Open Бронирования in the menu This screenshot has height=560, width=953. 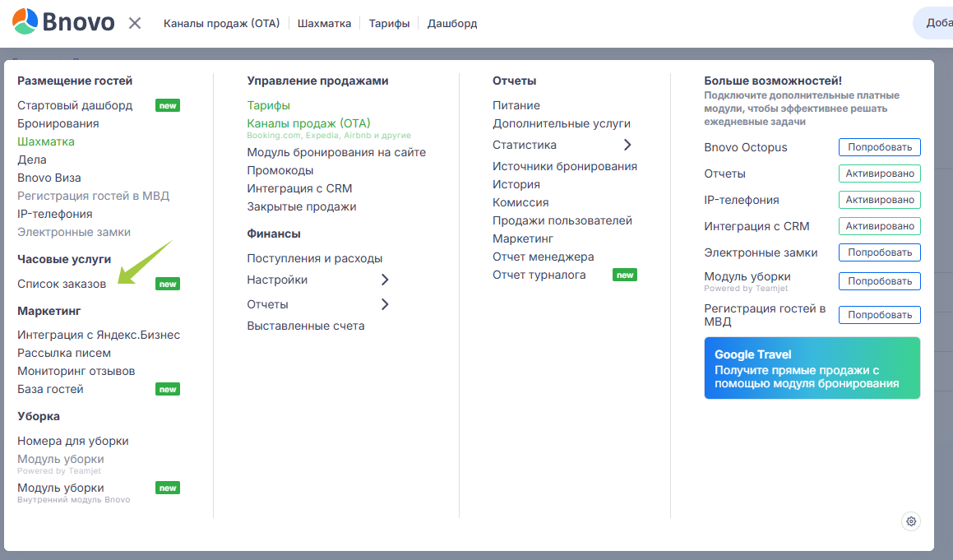58,123
